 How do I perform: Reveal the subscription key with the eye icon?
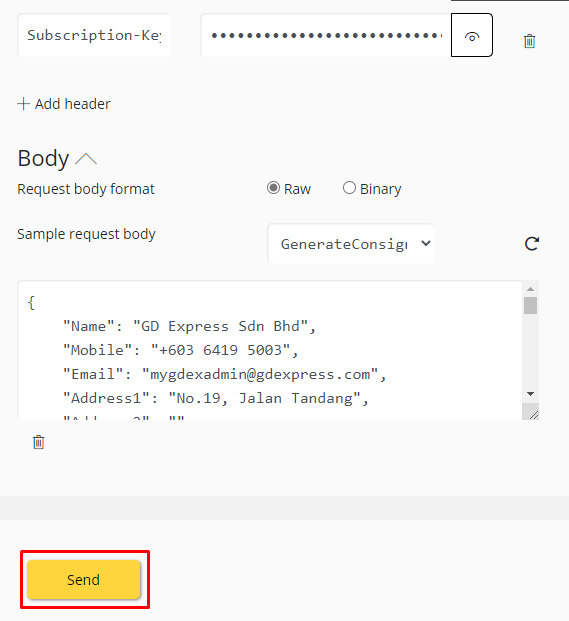click(x=472, y=35)
